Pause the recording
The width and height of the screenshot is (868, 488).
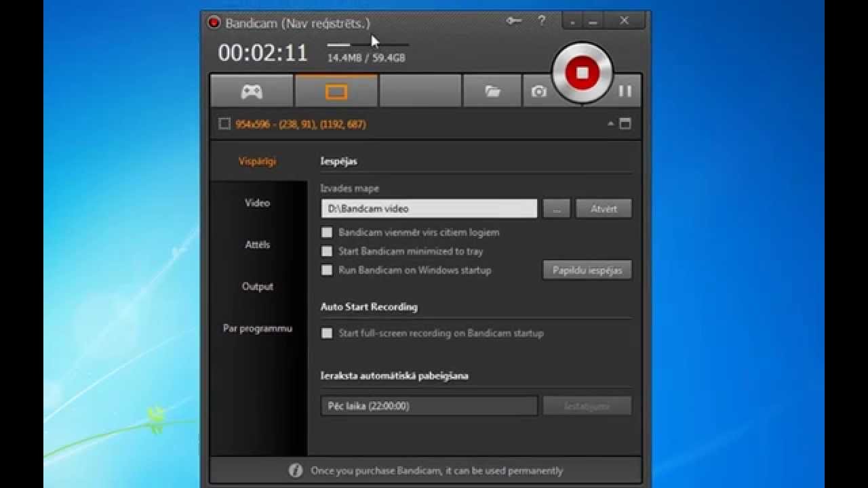[625, 91]
